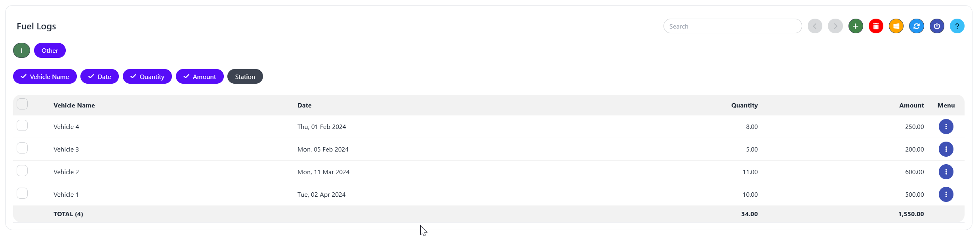
Task: Click into the Search field
Action: click(732, 26)
